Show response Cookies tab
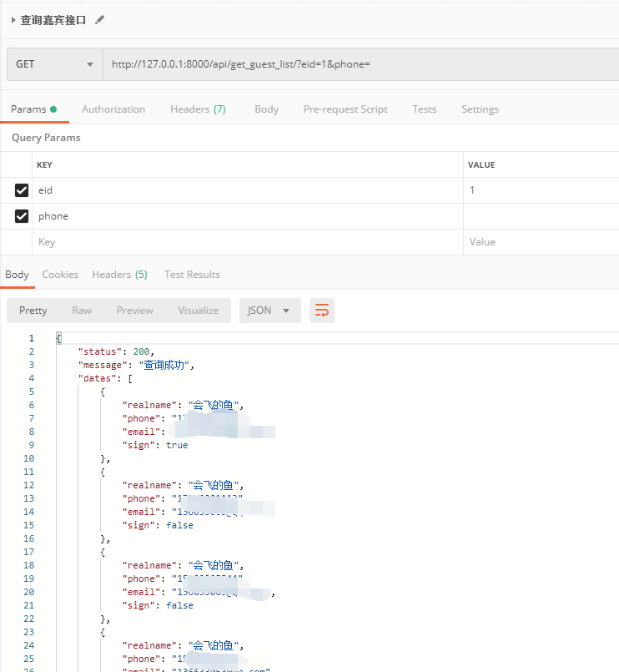This screenshot has width=619, height=672. pyautogui.click(x=60, y=275)
